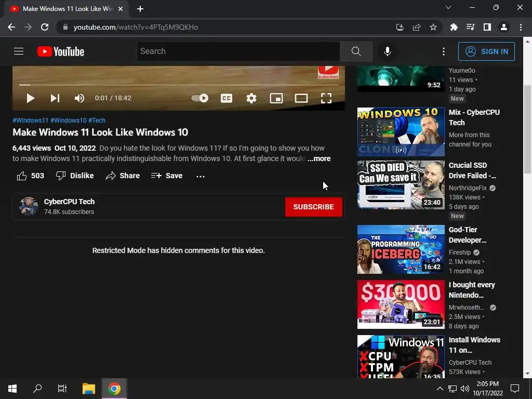Image resolution: width=532 pixels, height=399 pixels.
Task: Open the CyberCPU Tech channel name link
Action: point(69,202)
